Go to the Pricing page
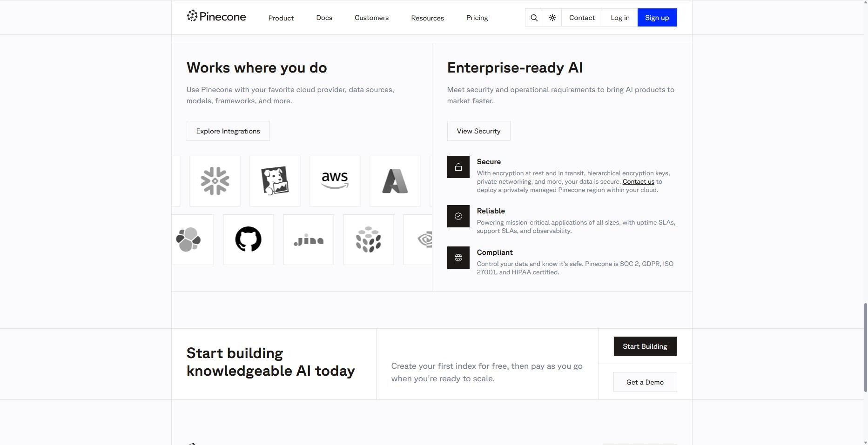This screenshot has width=868, height=445. click(478, 18)
